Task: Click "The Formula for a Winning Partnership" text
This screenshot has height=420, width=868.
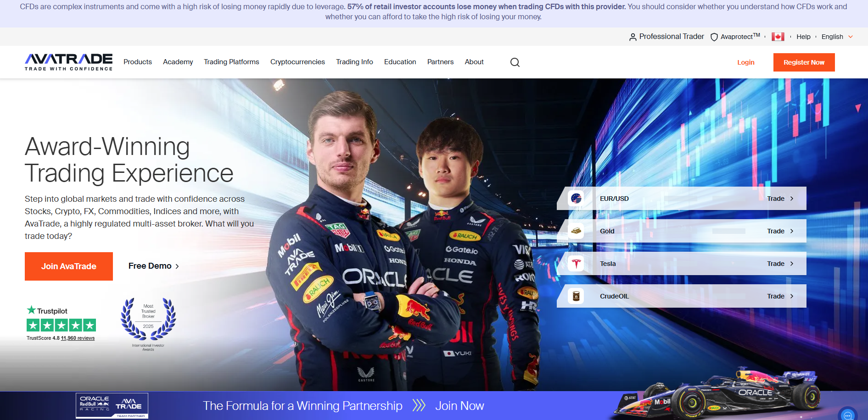Action: click(302, 406)
